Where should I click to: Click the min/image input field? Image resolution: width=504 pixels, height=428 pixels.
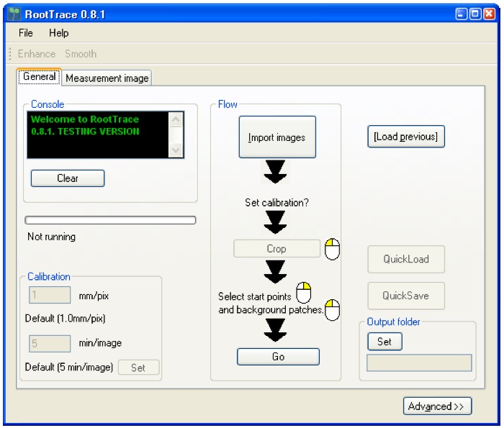50,343
